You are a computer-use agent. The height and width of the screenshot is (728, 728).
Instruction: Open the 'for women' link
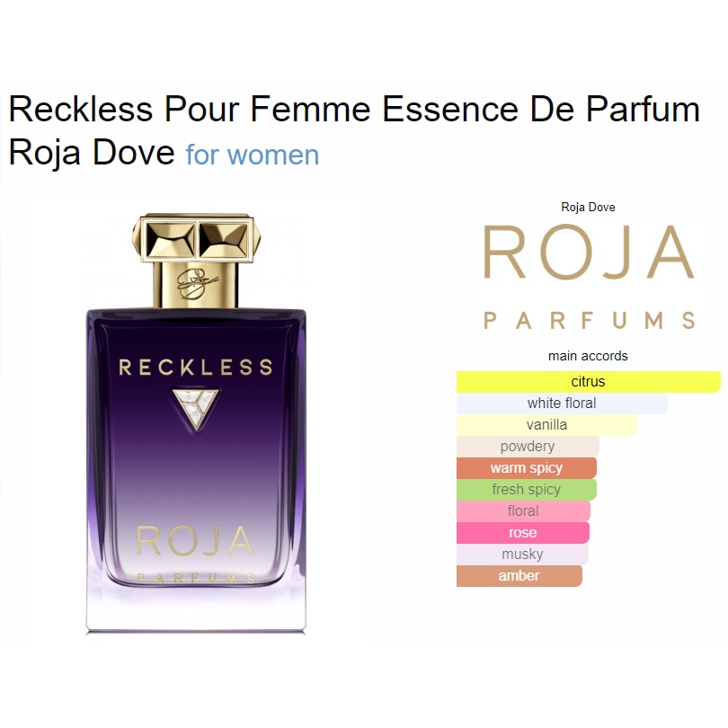[x=253, y=155]
